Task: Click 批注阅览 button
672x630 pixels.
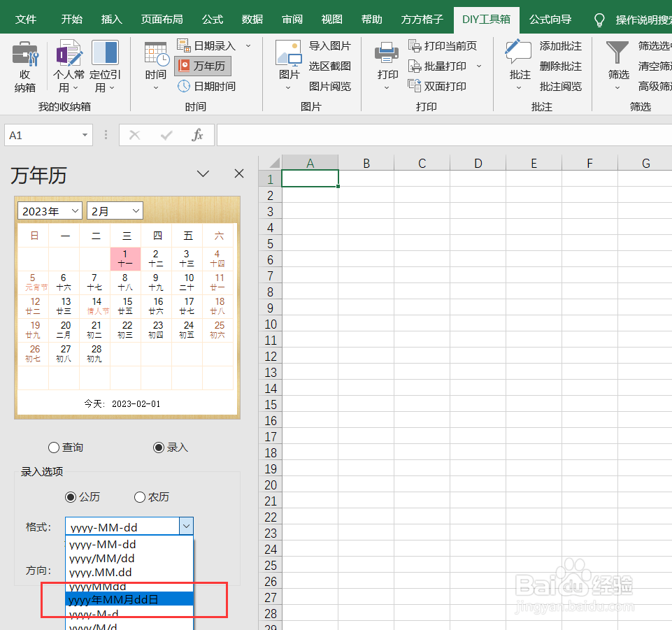Action: (560, 87)
